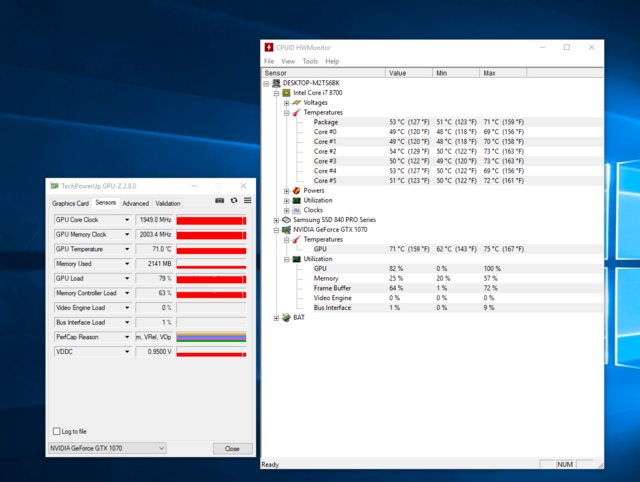Click the NVIDIA GeForce GTX 1070 card icon
The height and width of the screenshot is (482, 640).
287,230
